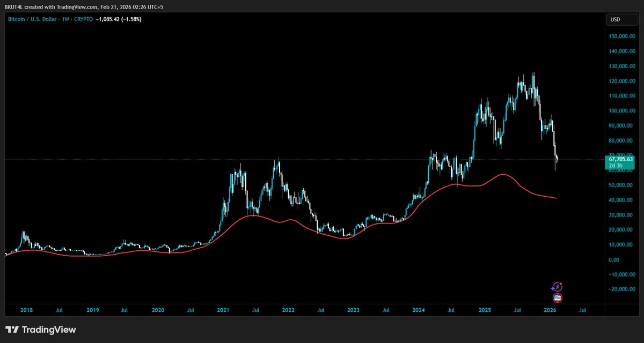This screenshot has height=343, width=644.
Task: Click the 2d 3h countdown to toggle it
Action: click(x=617, y=166)
